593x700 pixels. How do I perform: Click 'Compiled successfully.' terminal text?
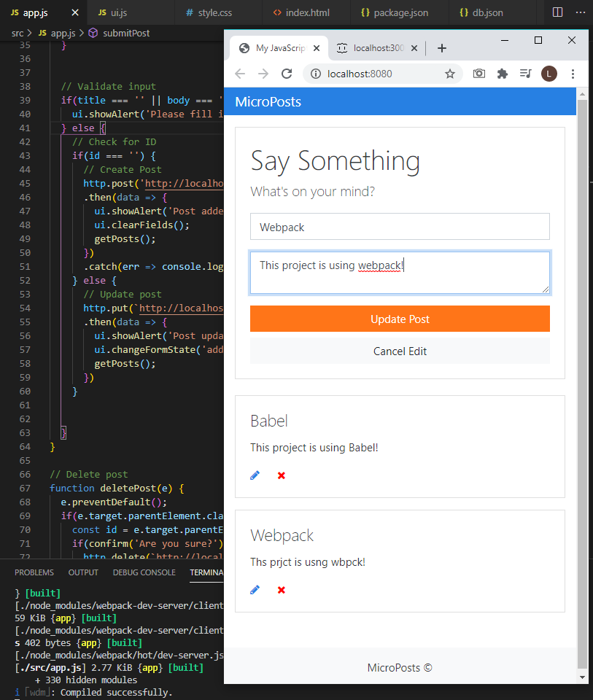click(116, 693)
